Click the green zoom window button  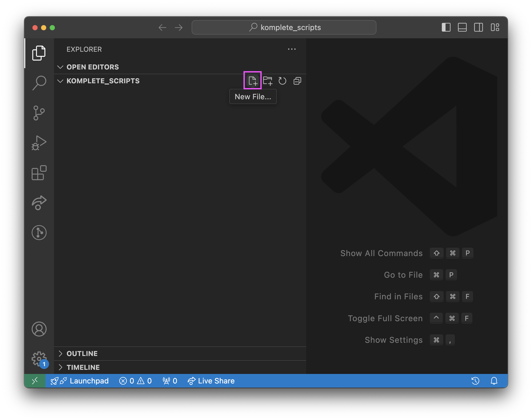[52, 27]
